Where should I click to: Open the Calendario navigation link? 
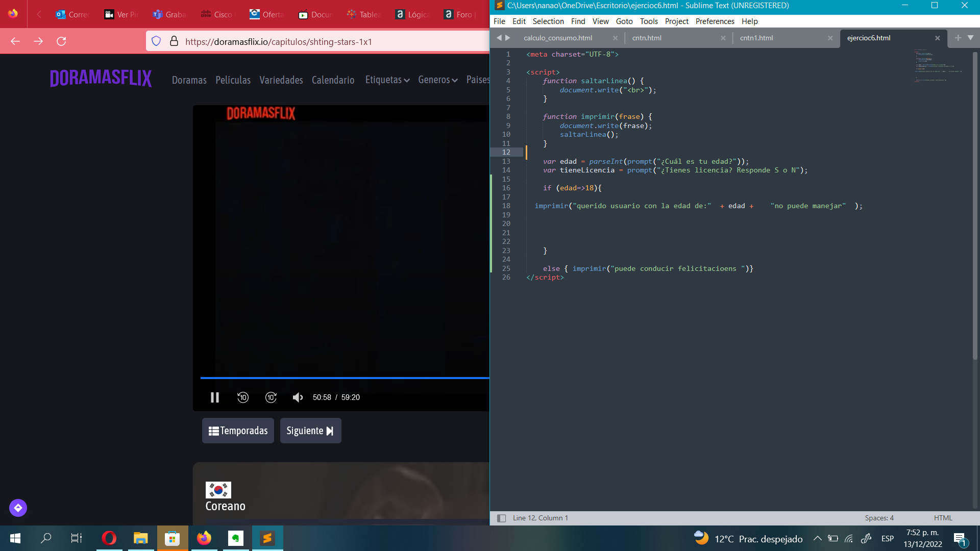click(333, 80)
